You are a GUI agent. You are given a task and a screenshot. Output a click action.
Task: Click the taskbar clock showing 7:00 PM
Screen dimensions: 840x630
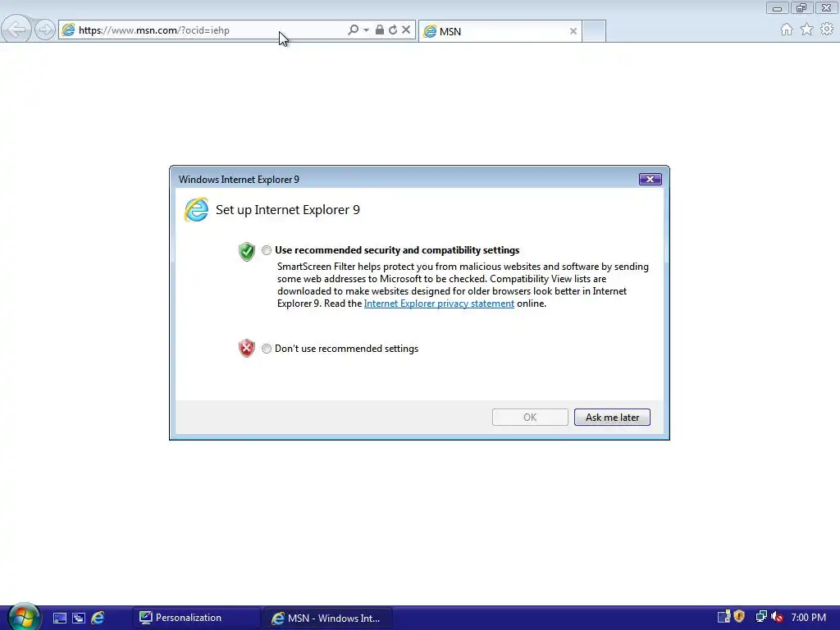[808, 618]
